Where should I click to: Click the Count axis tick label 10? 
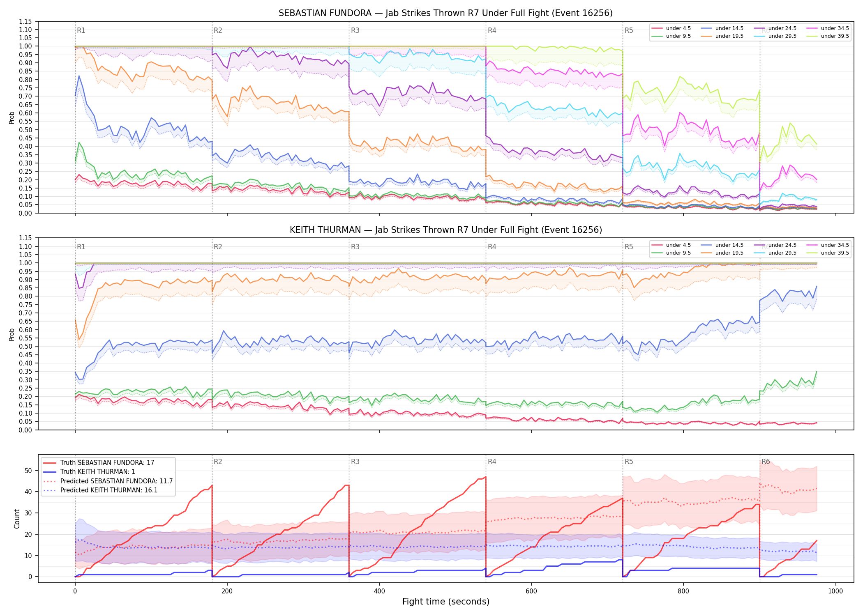point(28,556)
